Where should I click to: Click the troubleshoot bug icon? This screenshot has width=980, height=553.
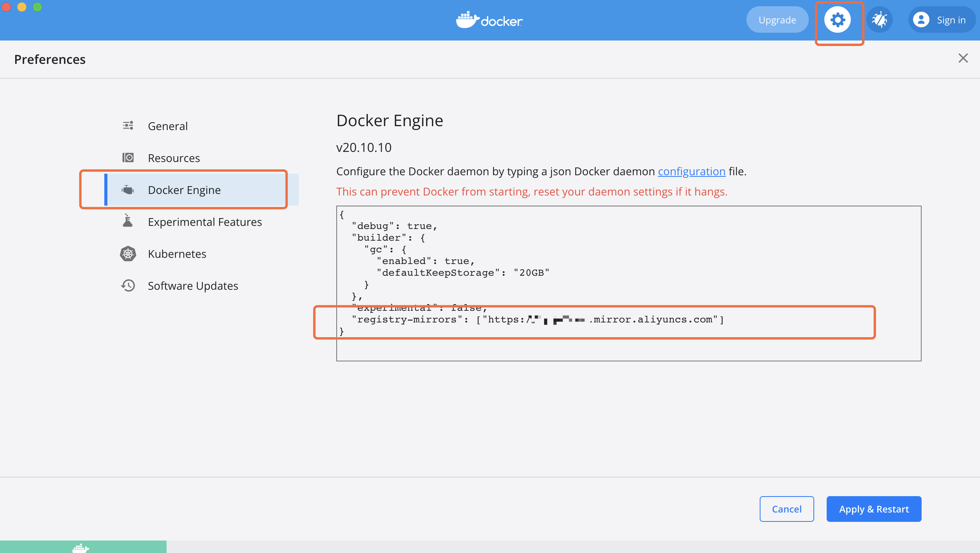click(879, 20)
